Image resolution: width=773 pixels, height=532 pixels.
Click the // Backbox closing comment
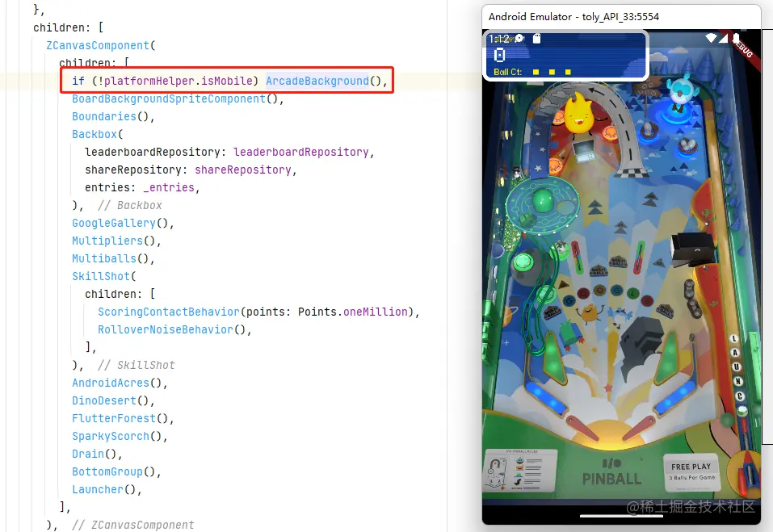point(130,205)
